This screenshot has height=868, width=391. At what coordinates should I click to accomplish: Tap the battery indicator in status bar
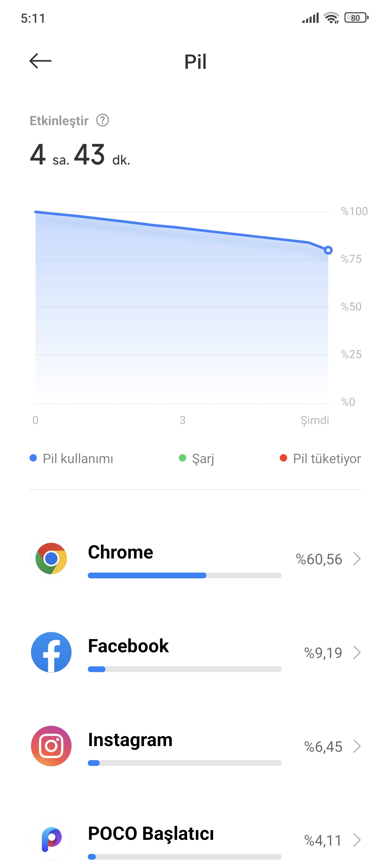(356, 18)
